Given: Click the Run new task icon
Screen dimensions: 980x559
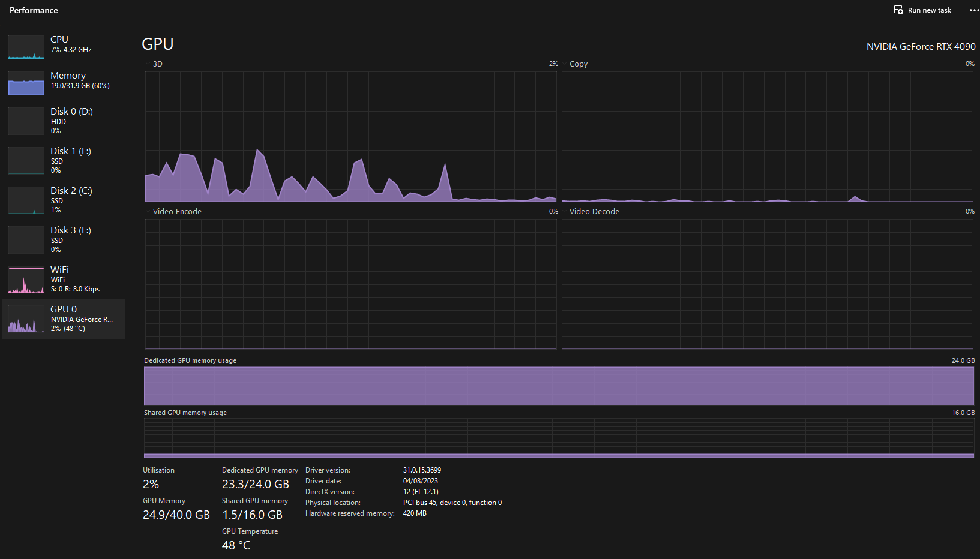Looking at the screenshot, I should [898, 10].
